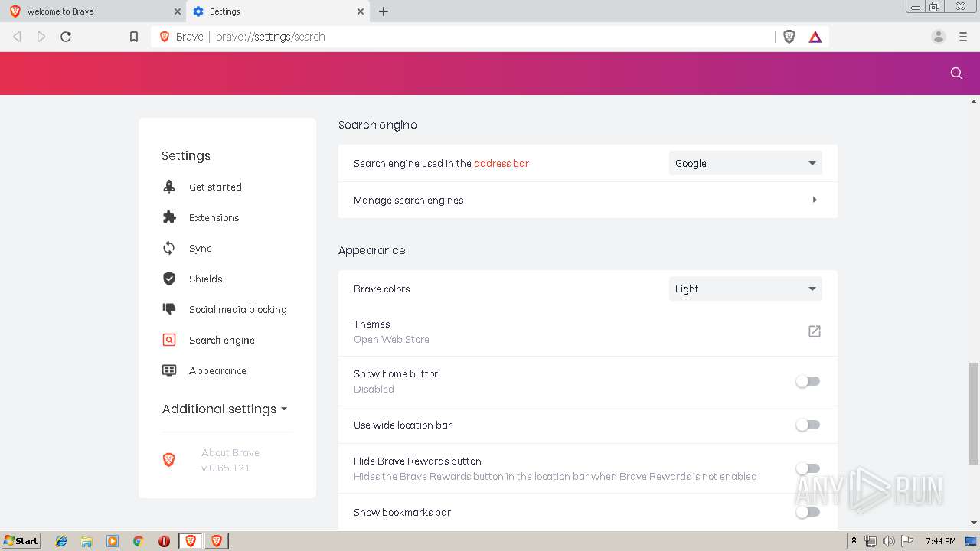Click the first Brave taskbar button
980x551 pixels.
click(x=190, y=541)
